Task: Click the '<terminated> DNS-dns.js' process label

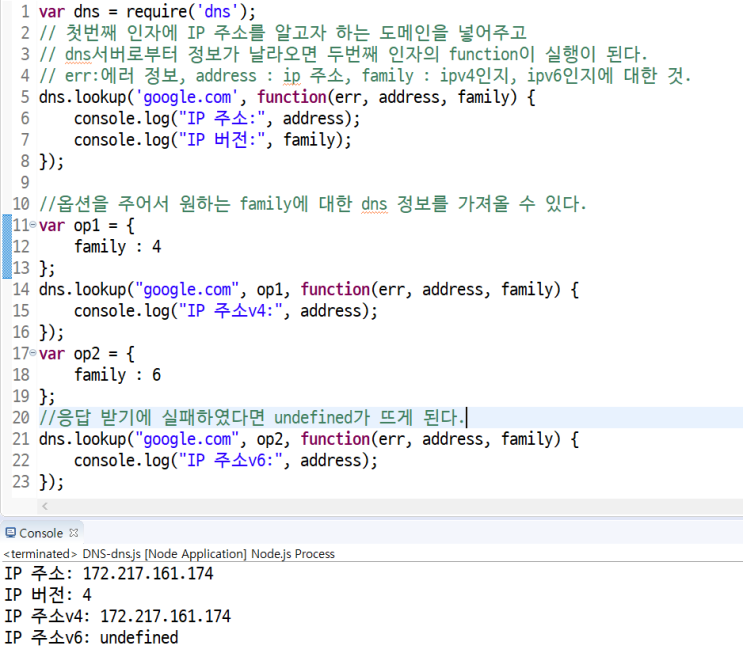Action: pyautogui.click(x=169, y=554)
